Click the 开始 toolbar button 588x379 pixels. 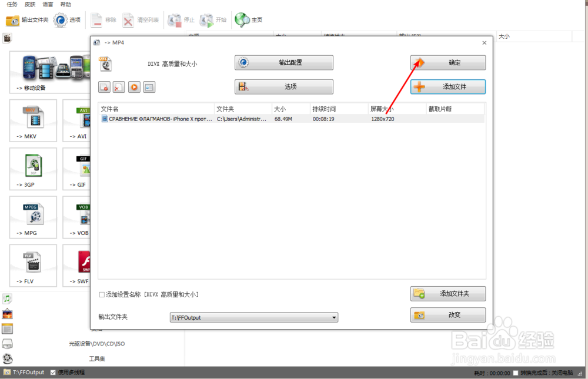213,20
